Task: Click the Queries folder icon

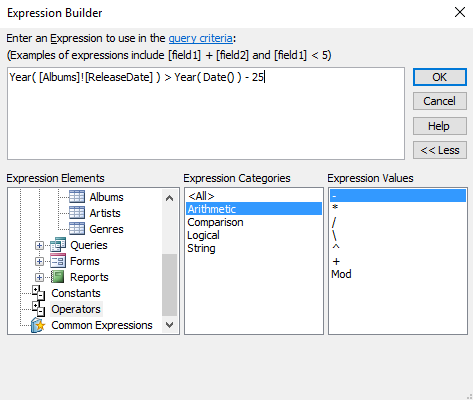Action: click(x=58, y=245)
